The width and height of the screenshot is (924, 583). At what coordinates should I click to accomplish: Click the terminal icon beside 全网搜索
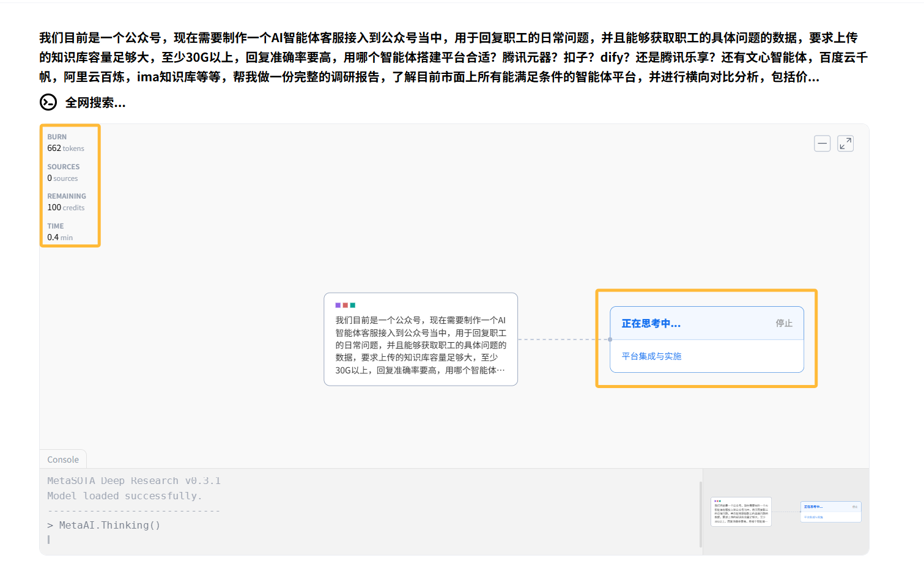[x=48, y=102]
